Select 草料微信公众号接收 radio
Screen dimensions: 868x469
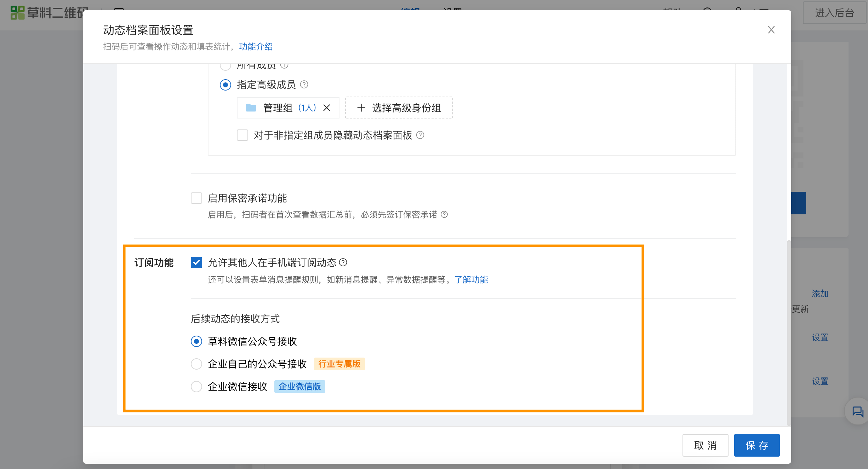196,341
